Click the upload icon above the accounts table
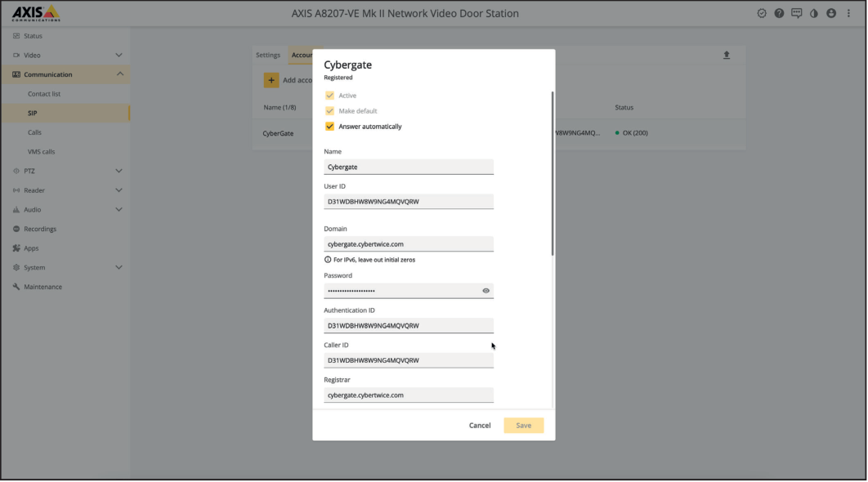The height and width of the screenshot is (482, 868). (727, 55)
